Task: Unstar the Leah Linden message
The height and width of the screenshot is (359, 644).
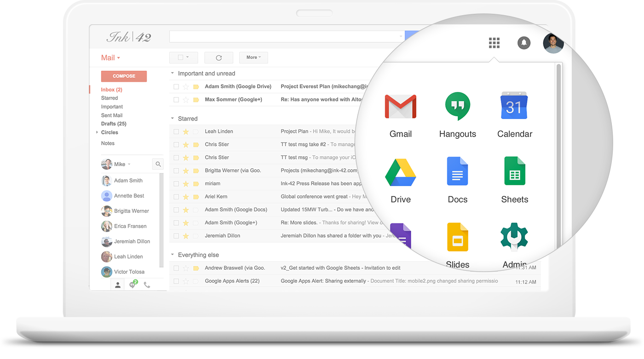Action: (186, 131)
